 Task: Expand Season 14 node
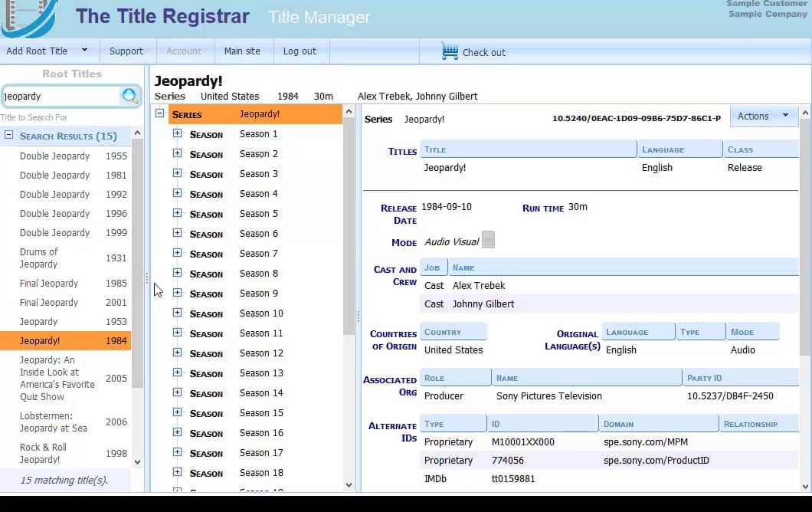pos(177,392)
